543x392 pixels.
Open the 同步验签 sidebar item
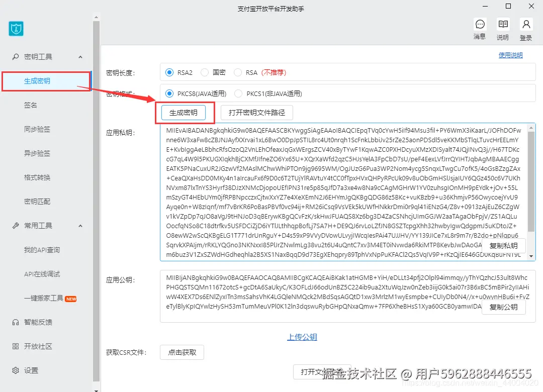click(x=37, y=129)
